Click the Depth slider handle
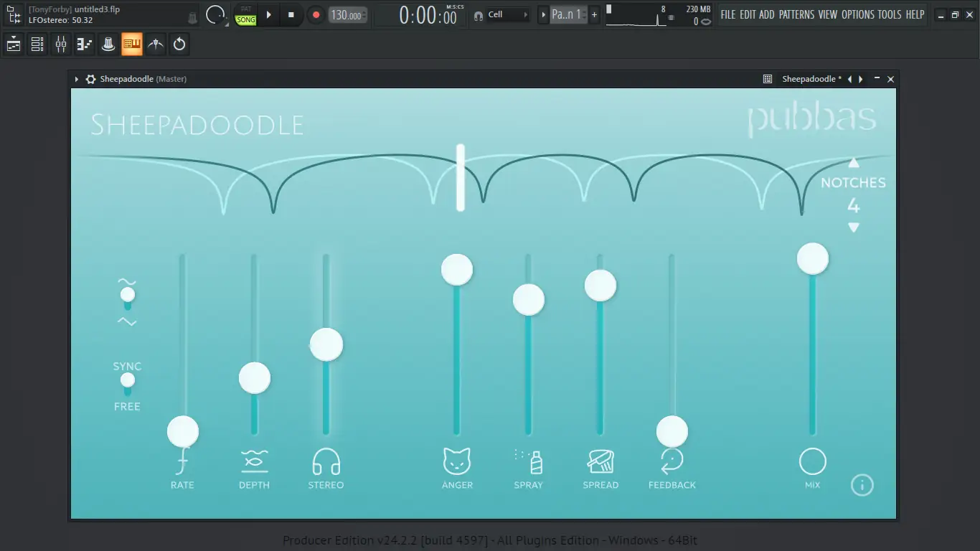This screenshot has width=980, height=551. pos(255,378)
